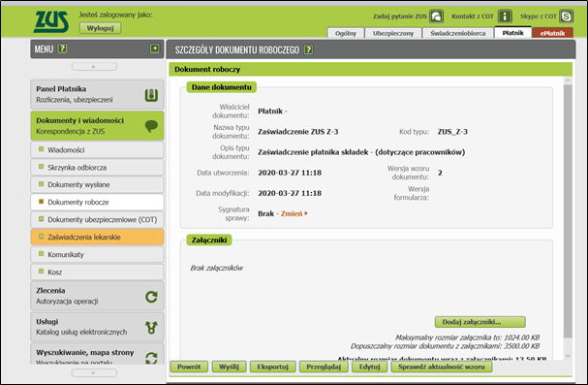Click the 'Zaświadczenie ZUS Z-3' value
Viewport: 588px width, 385px height.
(x=298, y=132)
